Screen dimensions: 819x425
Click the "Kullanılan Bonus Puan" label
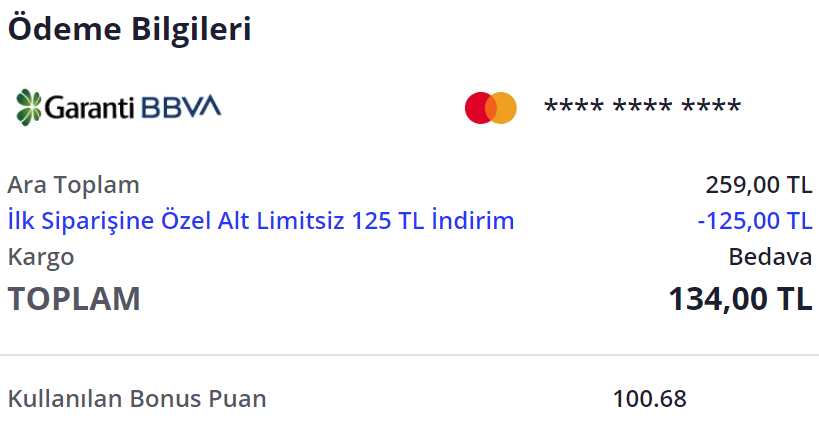[x=137, y=399]
